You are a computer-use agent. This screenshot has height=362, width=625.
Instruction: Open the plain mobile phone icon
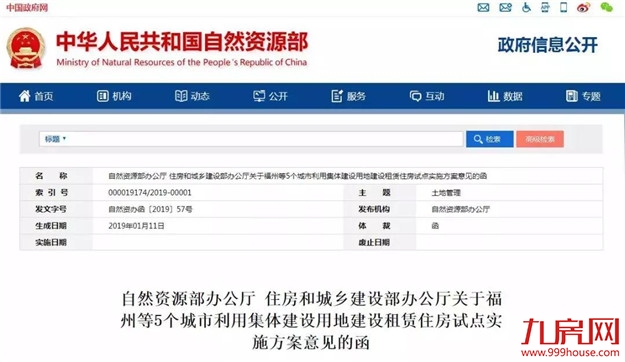point(564,7)
